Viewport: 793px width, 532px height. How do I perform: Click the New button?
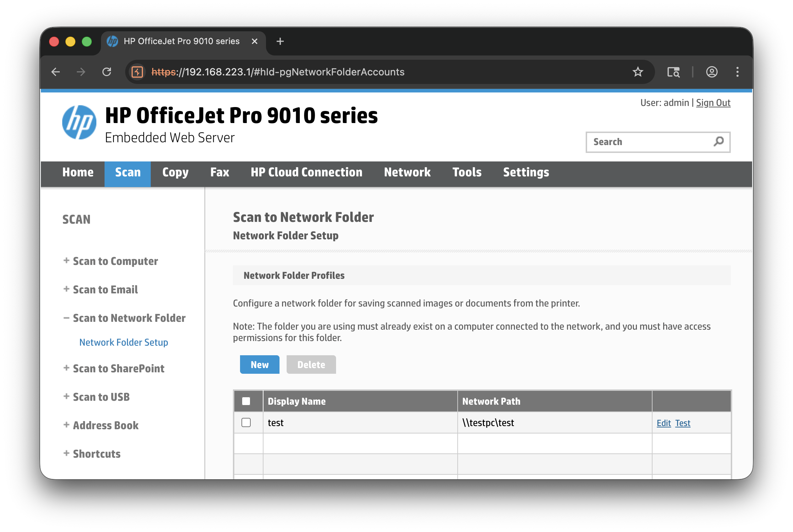point(260,365)
